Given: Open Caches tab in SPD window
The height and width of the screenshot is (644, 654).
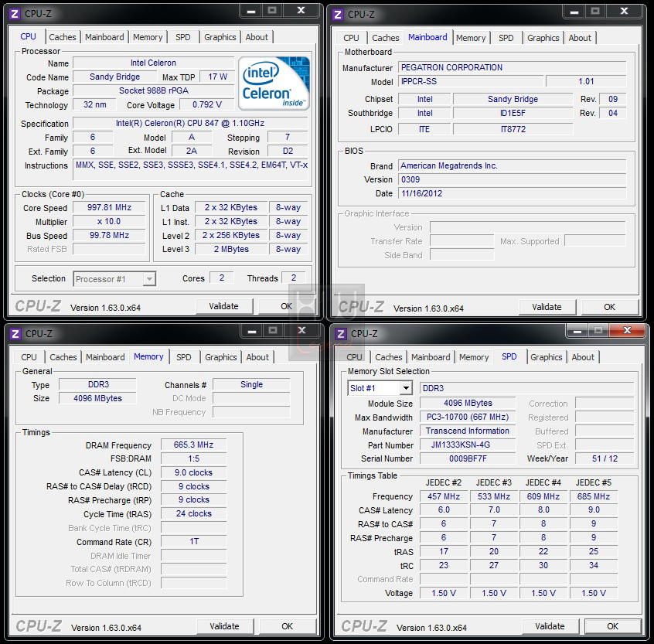Looking at the screenshot, I should [388, 357].
